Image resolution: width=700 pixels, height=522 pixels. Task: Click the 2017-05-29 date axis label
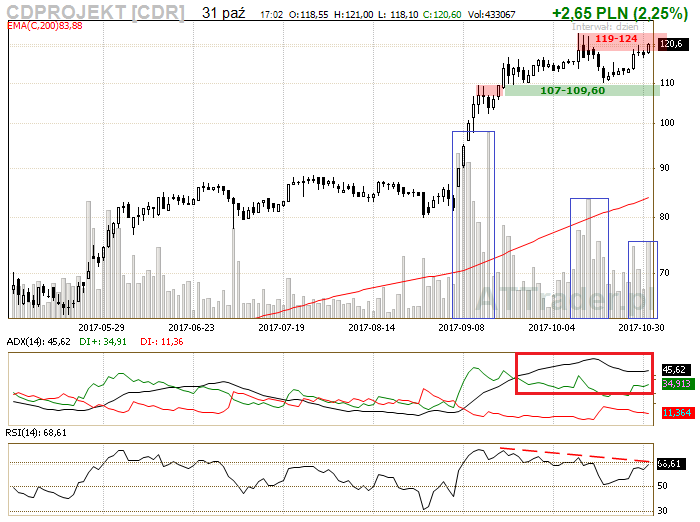pos(101,327)
